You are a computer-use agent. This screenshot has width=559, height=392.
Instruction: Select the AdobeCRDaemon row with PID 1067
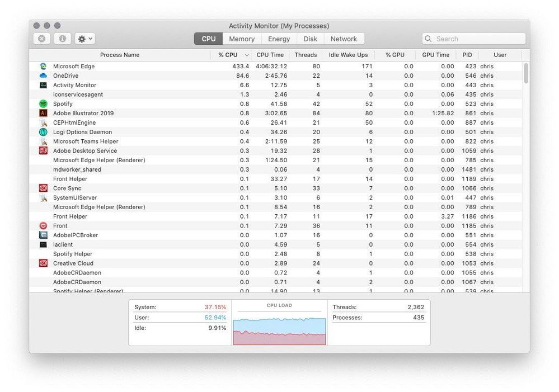pyautogui.click(x=275, y=282)
